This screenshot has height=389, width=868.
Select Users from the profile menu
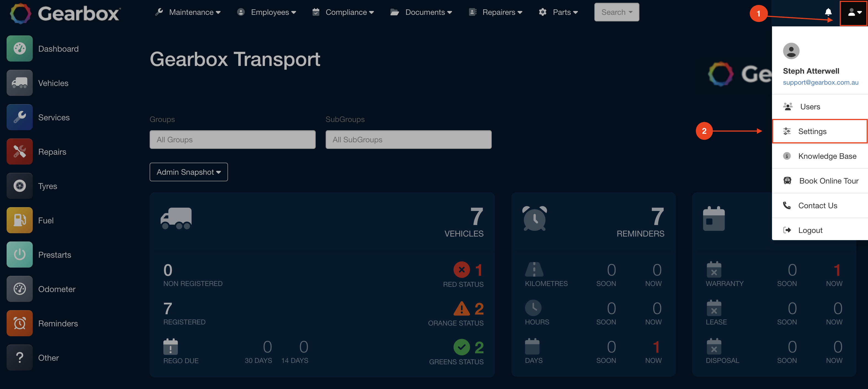820,107
